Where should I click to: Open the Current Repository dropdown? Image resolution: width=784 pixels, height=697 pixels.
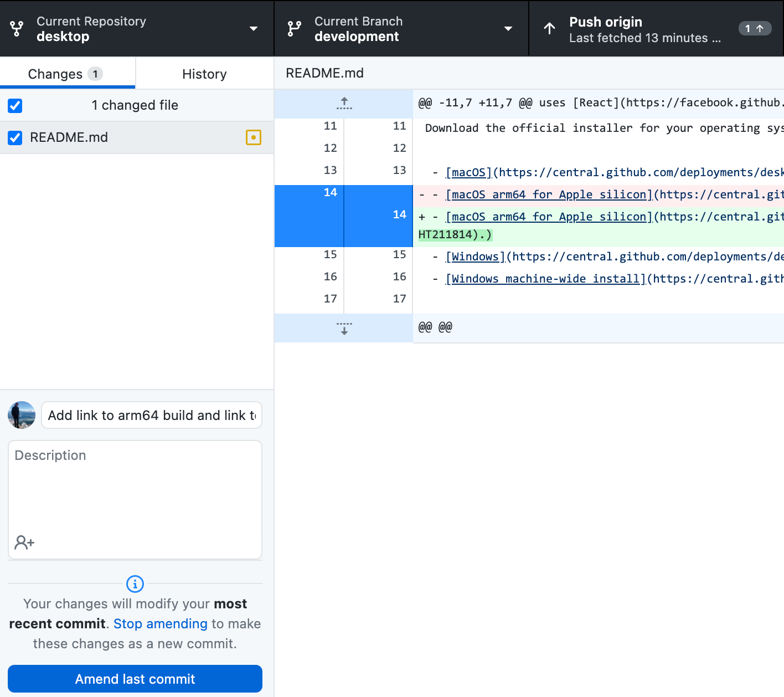[x=137, y=28]
